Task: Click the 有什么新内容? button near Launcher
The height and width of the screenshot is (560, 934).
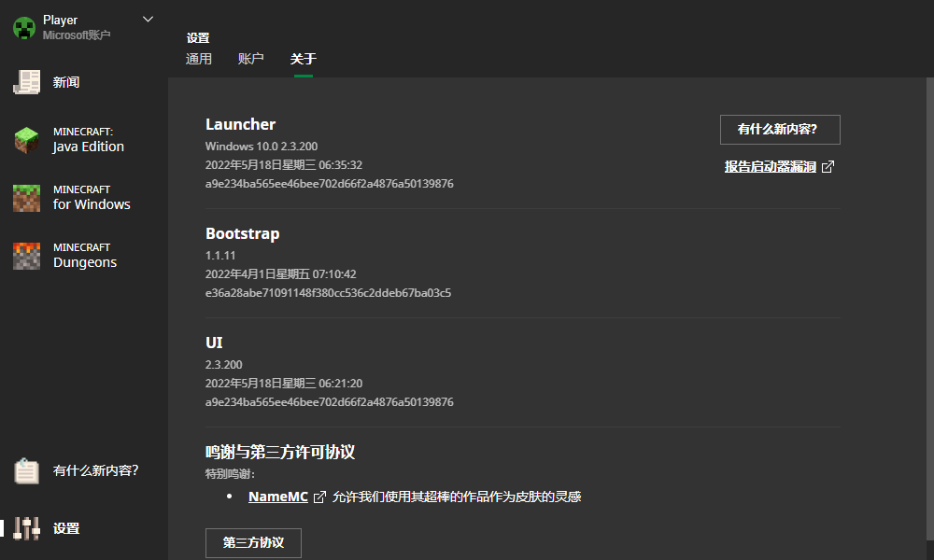Action: [780, 130]
